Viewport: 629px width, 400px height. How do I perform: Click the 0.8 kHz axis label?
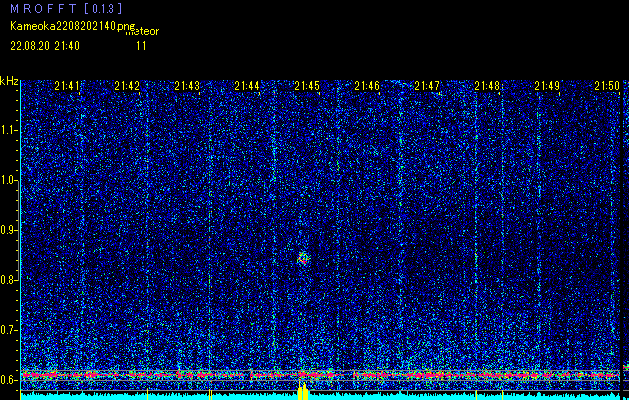pos(9,280)
